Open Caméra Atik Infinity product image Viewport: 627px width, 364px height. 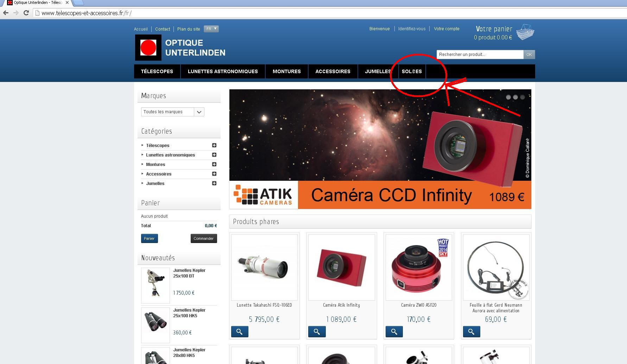tap(341, 267)
